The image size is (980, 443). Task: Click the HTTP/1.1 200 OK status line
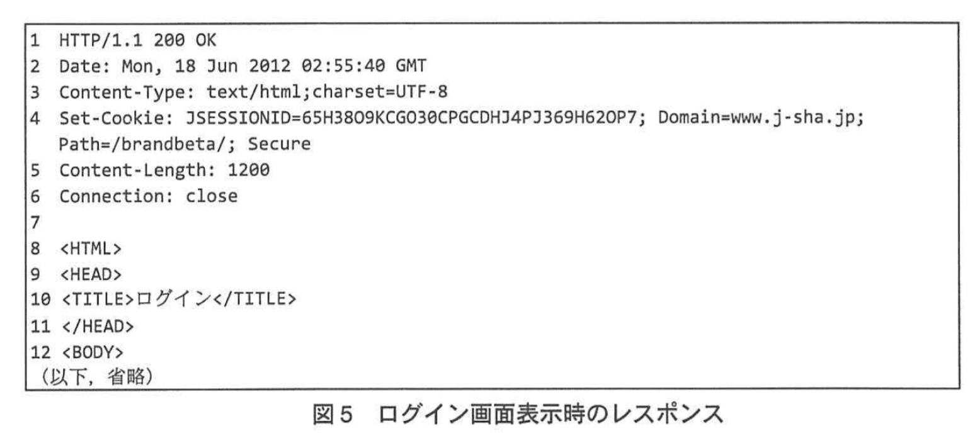coord(137,41)
